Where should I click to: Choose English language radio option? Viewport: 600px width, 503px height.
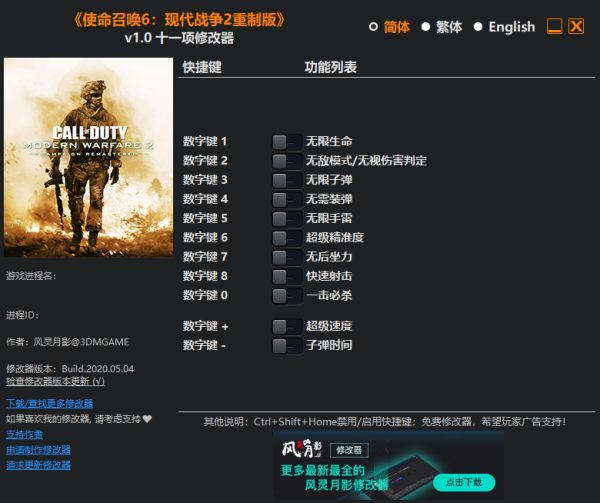(x=478, y=27)
